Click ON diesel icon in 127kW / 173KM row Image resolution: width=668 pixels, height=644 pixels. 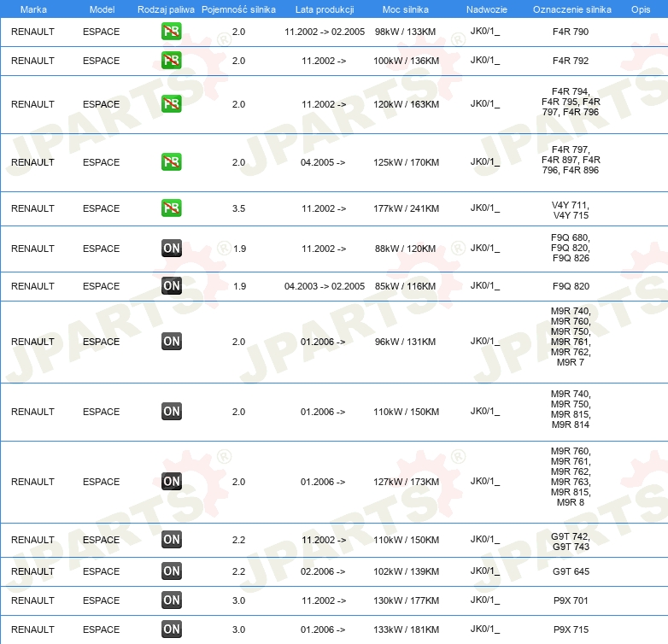click(171, 482)
